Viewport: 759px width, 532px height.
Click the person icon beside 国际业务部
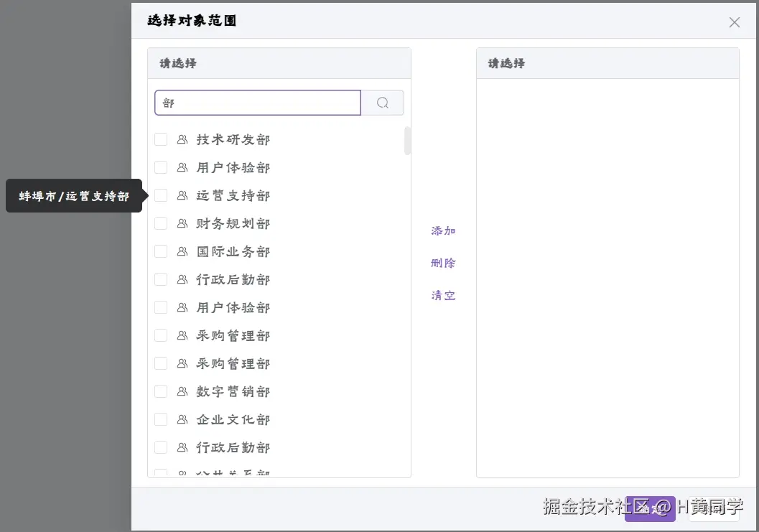point(181,251)
